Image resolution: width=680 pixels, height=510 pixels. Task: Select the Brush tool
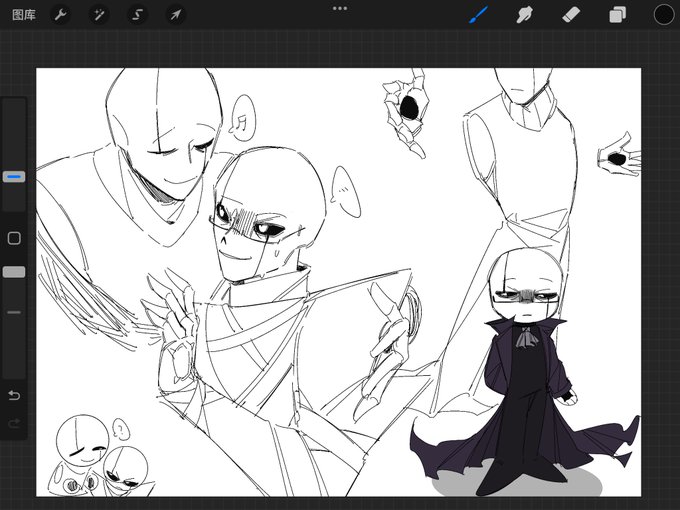pos(479,15)
